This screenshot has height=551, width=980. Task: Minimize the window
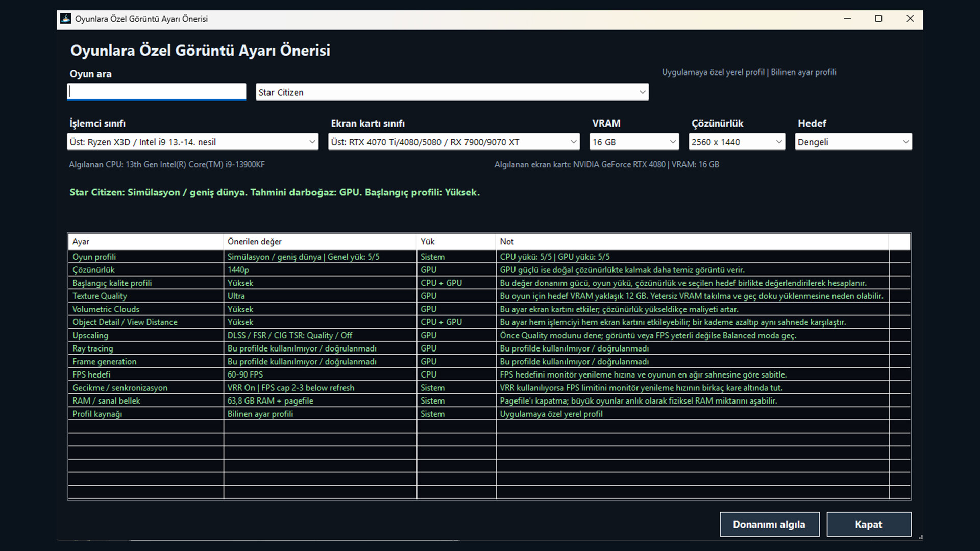coord(847,19)
